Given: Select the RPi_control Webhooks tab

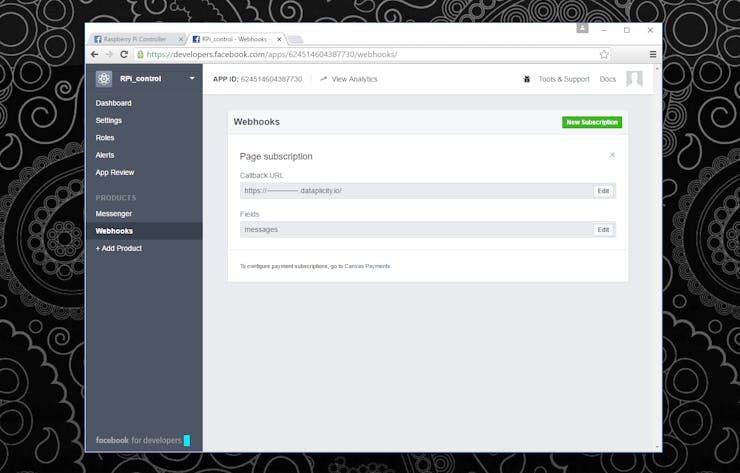Looking at the screenshot, I should point(235,39).
